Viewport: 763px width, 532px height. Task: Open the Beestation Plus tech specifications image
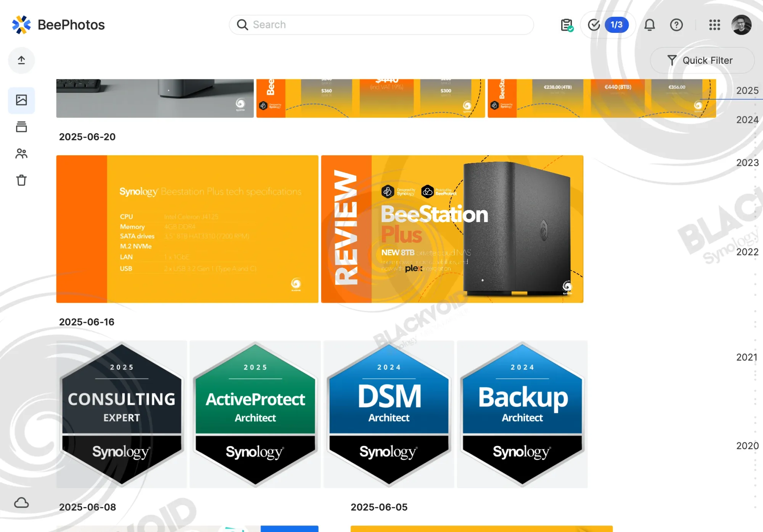point(187,229)
